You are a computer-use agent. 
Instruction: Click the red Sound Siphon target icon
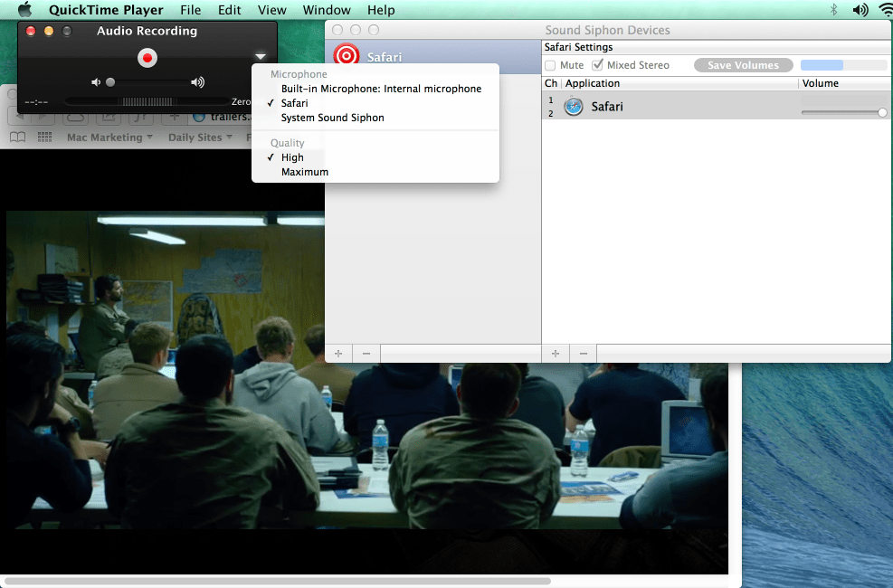tap(347, 55)
